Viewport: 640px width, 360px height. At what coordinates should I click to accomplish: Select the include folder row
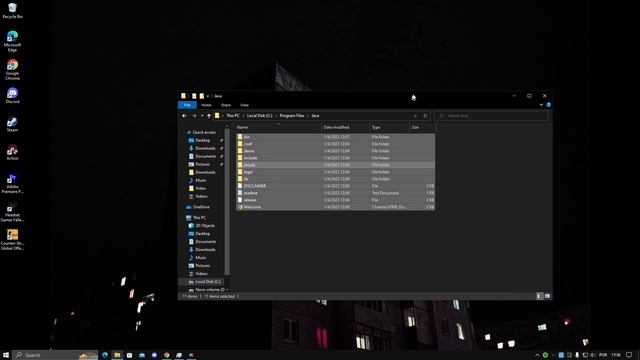(335, 158)
